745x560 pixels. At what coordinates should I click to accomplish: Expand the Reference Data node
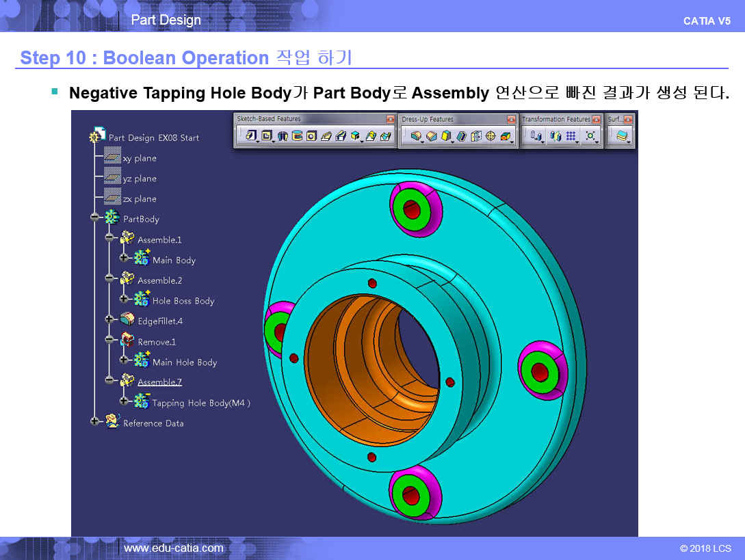coord(95,421)
